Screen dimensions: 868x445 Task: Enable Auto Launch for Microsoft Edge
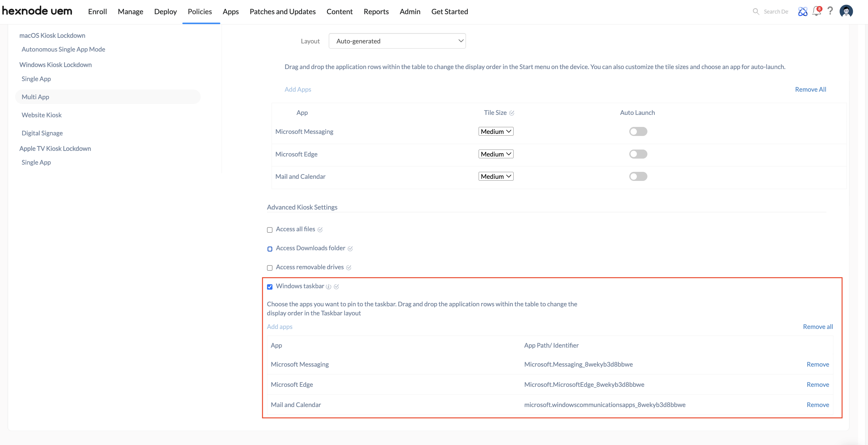pyautogui.click(x=638, y=154)
